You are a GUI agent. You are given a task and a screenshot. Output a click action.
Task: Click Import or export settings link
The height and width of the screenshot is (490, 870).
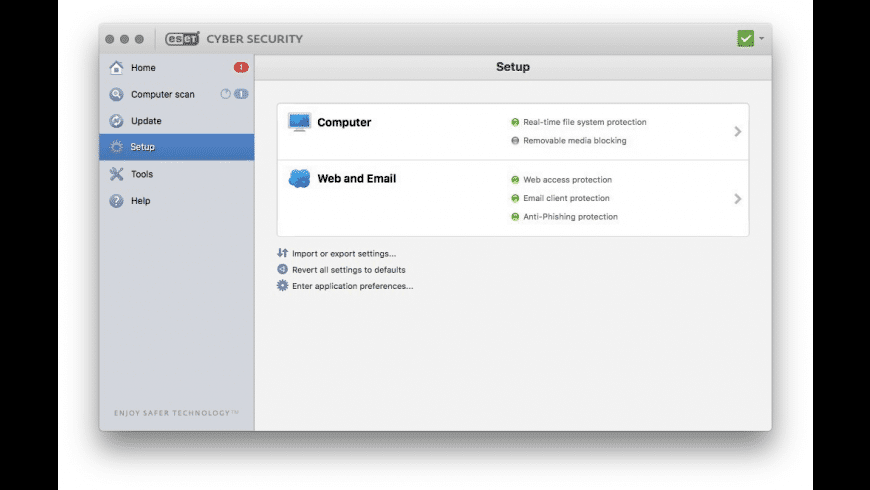coord(344,254)
